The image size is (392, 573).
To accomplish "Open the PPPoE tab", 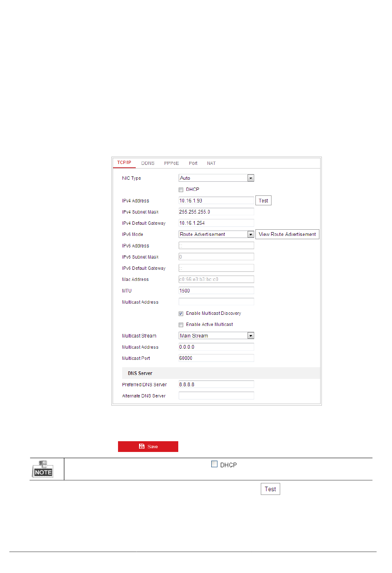I will click(x=171, y=163).
